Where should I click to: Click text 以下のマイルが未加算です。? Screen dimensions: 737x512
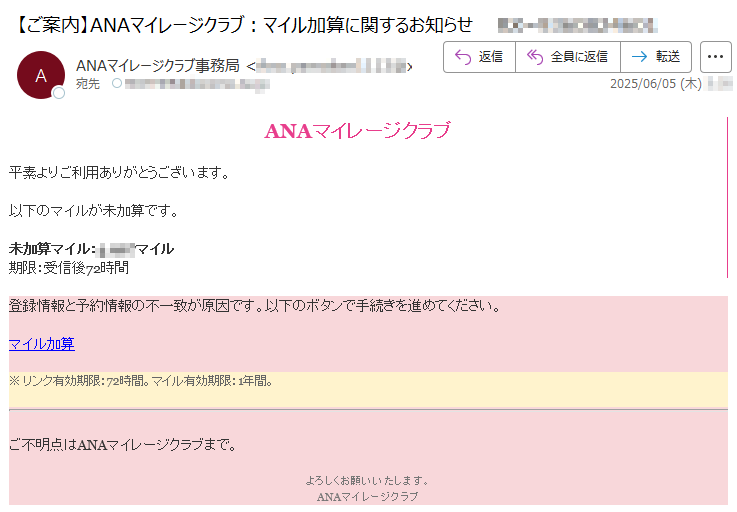click(x=94, y=211)
